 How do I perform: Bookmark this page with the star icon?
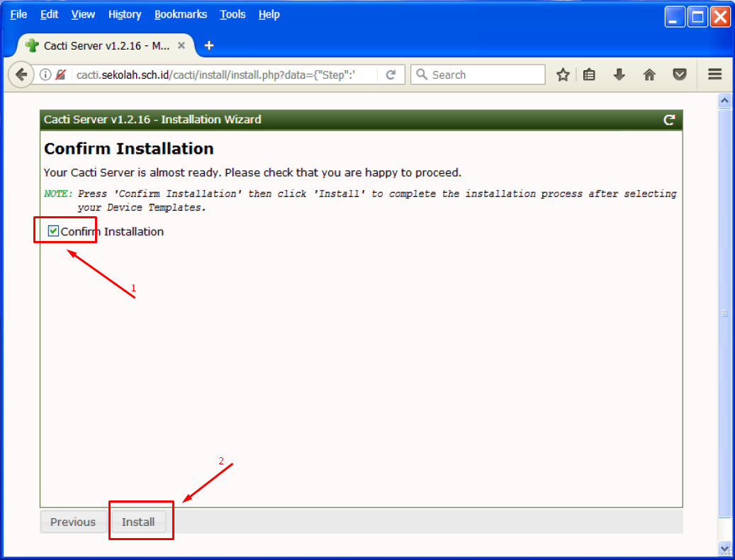pos(563,74)
